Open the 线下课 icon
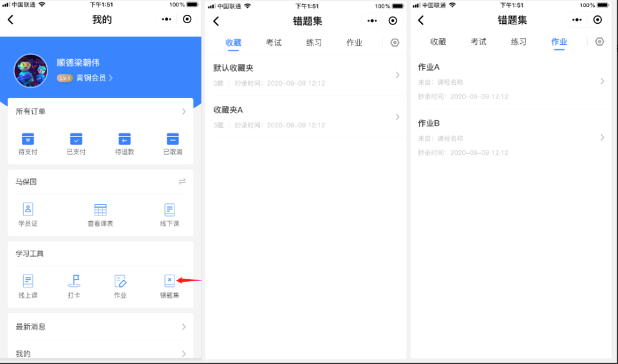The width and height of the screenshot is (618, 364). click(x=169, y=210)
